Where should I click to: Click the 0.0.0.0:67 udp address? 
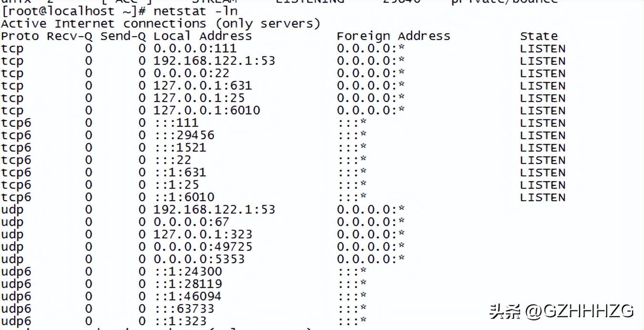pos(191,222)
